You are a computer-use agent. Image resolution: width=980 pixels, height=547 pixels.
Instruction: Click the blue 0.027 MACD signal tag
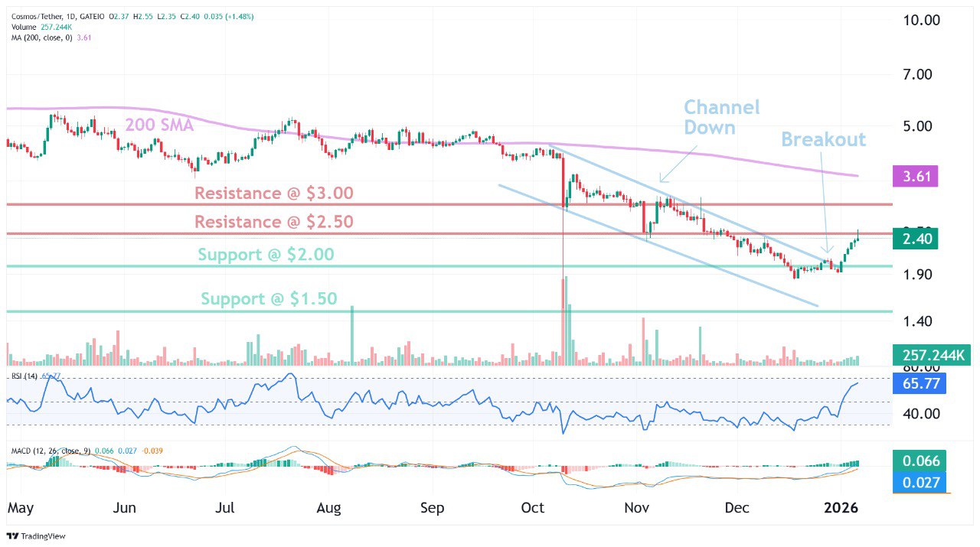919,482
